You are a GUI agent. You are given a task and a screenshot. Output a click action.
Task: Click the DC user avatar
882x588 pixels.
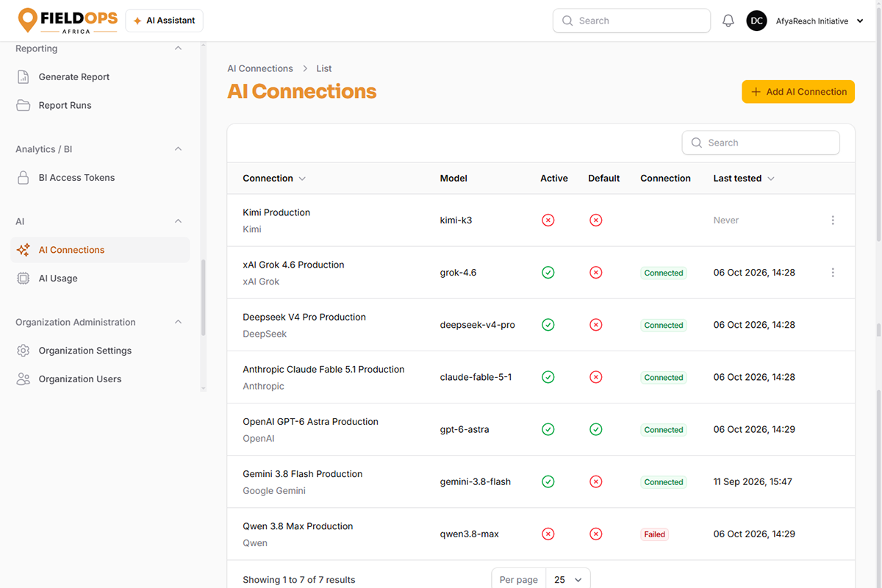click(x=757, y=21)
